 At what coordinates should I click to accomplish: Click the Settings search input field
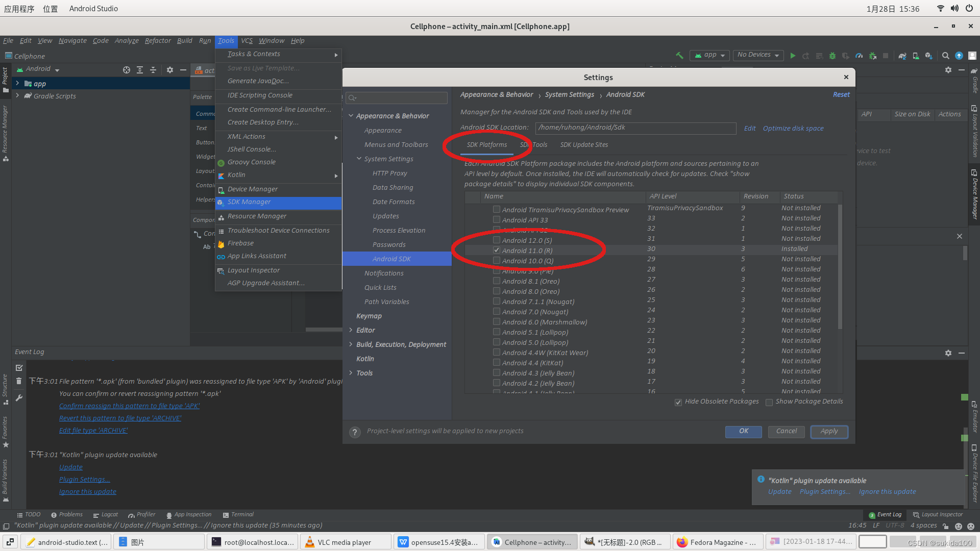pos(397,98)
